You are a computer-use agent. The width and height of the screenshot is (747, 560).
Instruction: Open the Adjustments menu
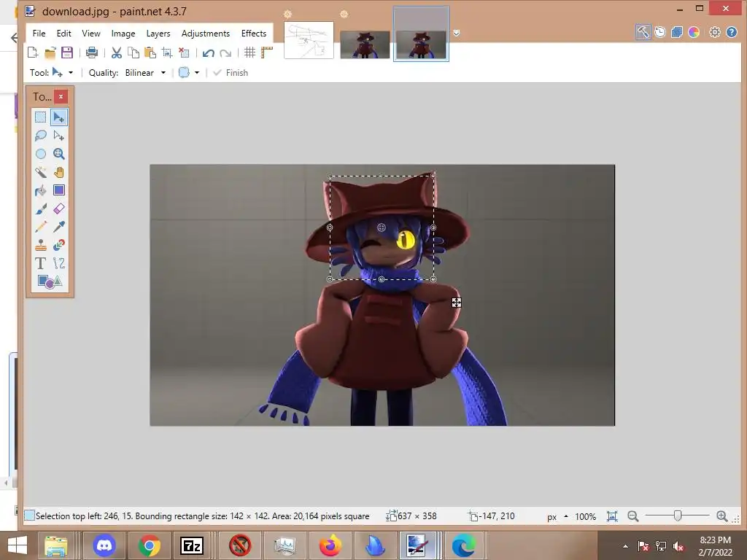pos(206,34)
